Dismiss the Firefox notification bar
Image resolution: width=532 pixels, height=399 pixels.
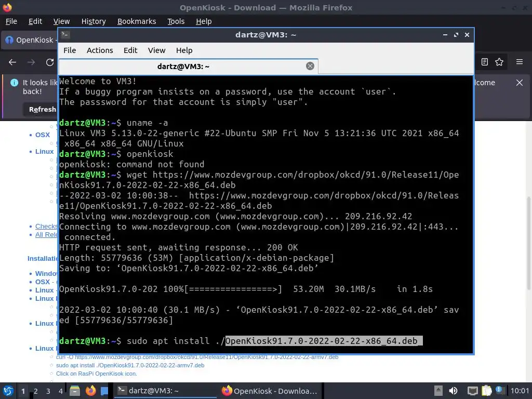[520, 83]
